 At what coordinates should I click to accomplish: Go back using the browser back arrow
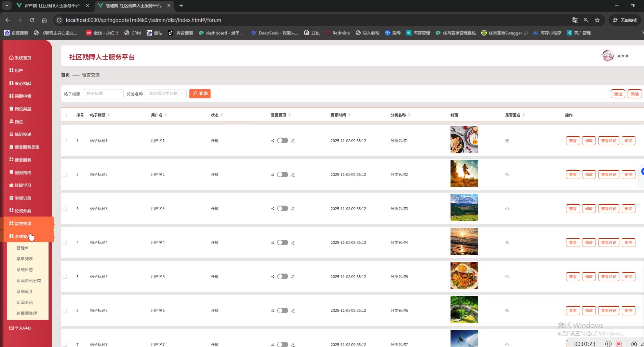8,20
